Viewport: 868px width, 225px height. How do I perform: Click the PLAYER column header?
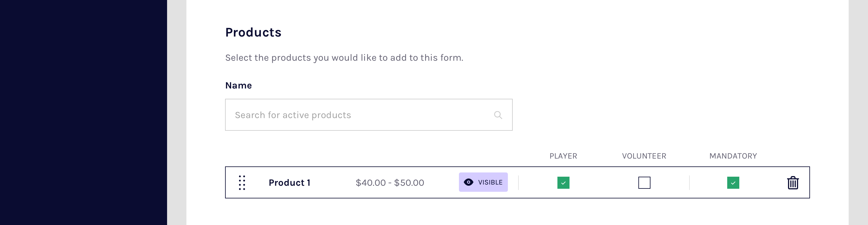563,156
